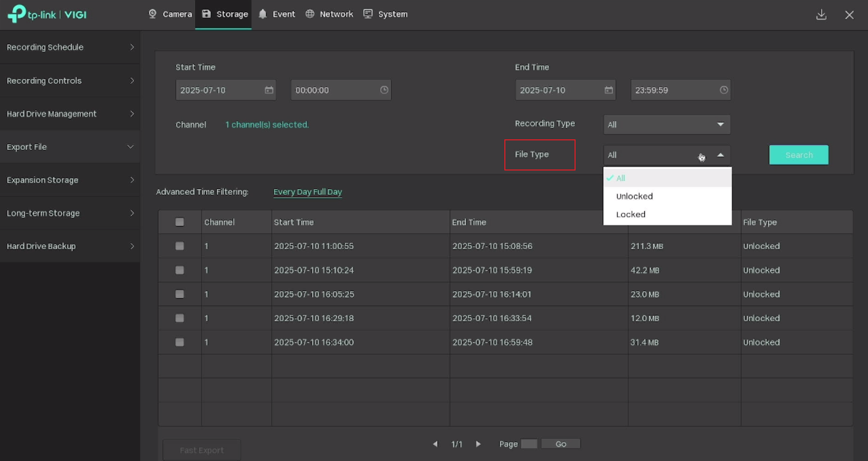Click the Search button

pos(798,154)
